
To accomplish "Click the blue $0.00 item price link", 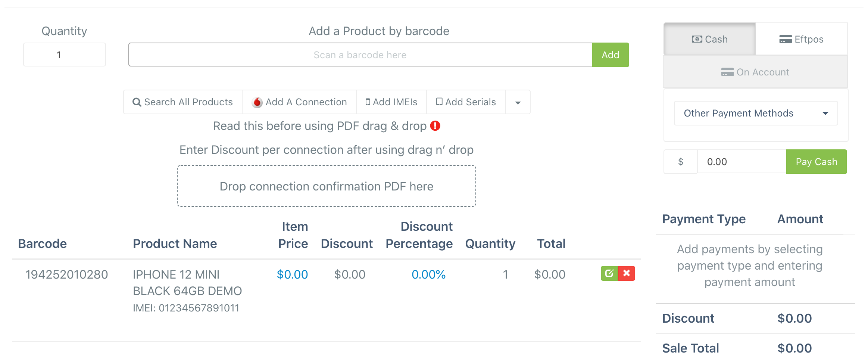I will 292,274.
